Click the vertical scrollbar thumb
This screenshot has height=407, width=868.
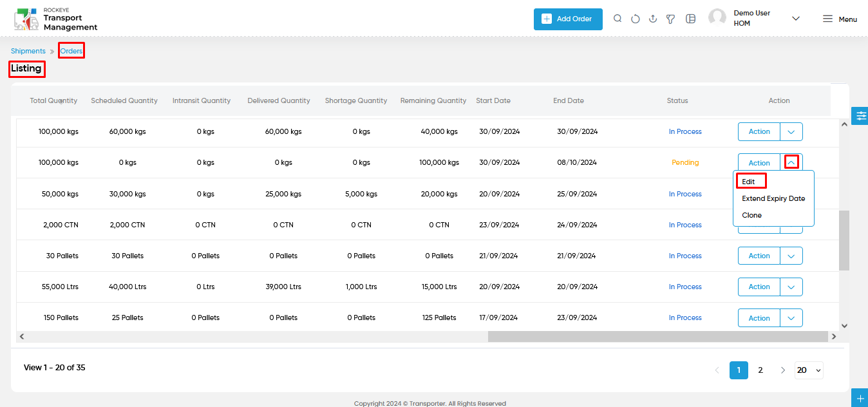pyautogui.click(x=844, y=240)
